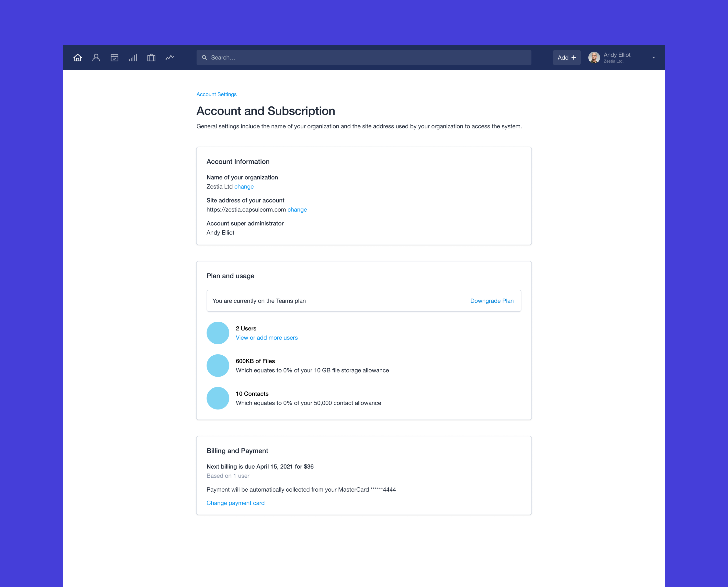Open the People and contacts icon

click(x=96, y=57)
